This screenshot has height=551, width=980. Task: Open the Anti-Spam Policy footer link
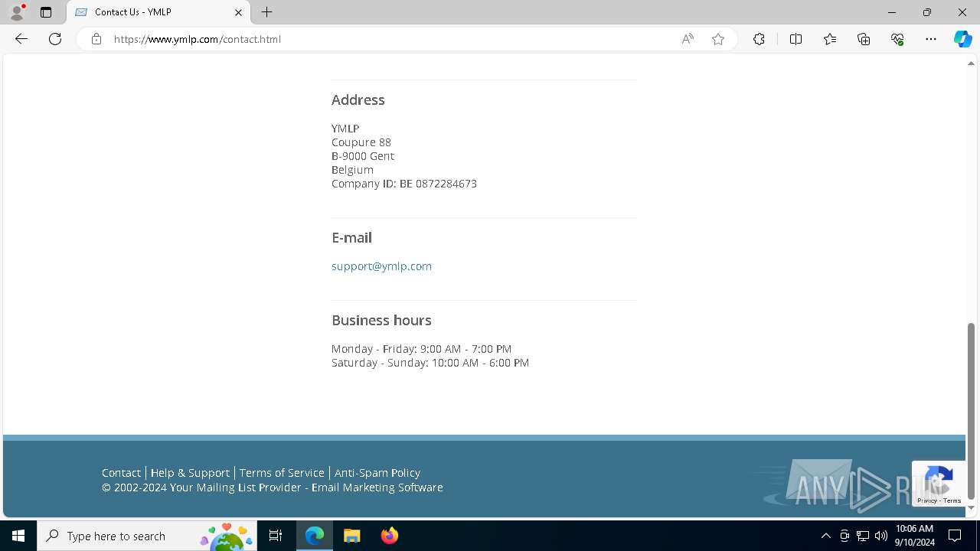377,473
